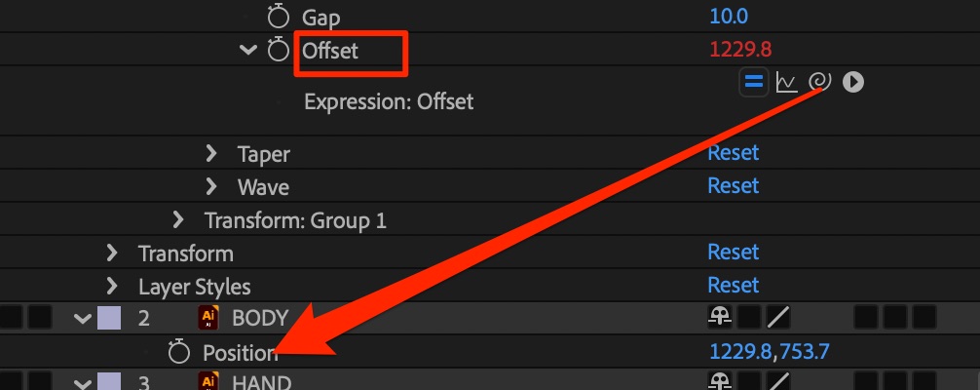Viewport: 980px width, 390px height.
Task: Expand the Taper property group
Action: (x=211, y=153)
